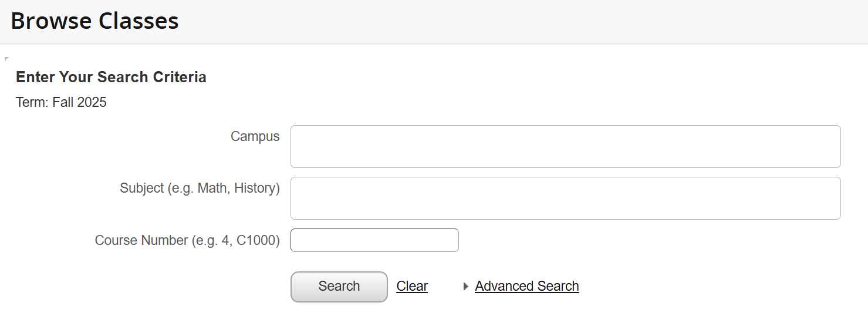
Task: Click empty gray header right of Browse Classes
Action: coord(528,21)
